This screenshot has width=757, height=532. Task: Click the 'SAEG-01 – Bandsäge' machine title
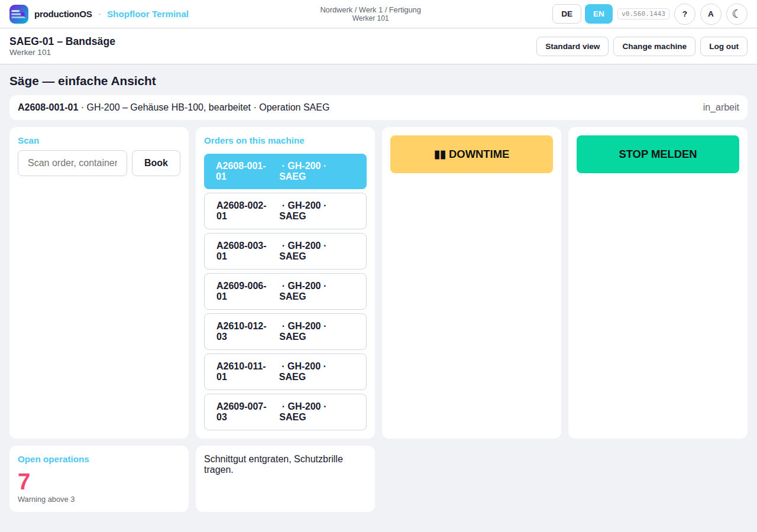coord(62,41)
